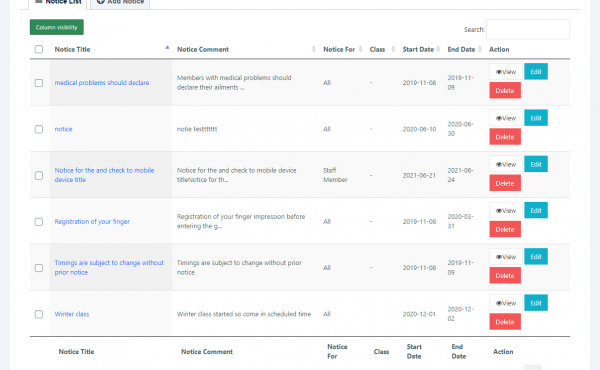
Task: Edit the Registration of your finger notice
Action: 536,210
